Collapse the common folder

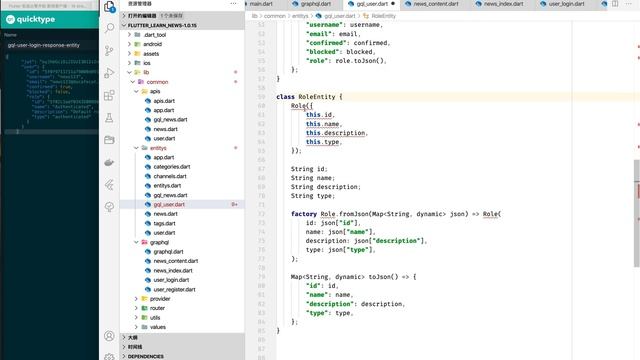click(x=183, y=82)
